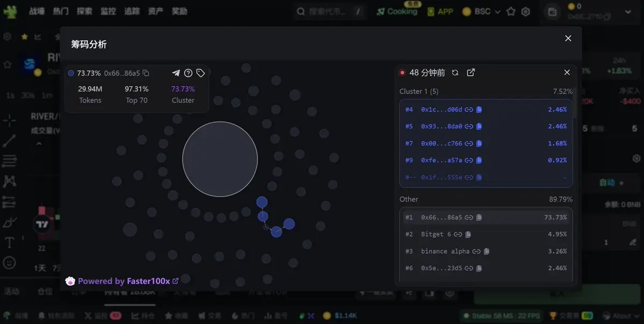Copy the Bitget 6 address
Screen dimensions: 644x324
pos(468,234)
